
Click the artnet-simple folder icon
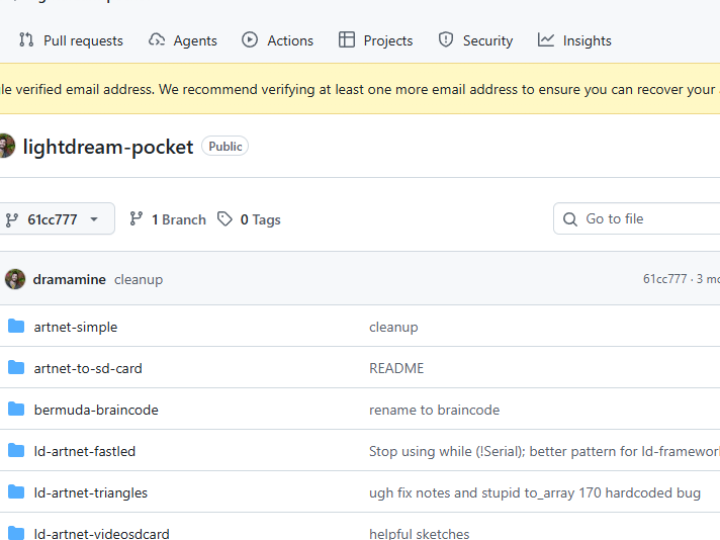tap(16, 327)
